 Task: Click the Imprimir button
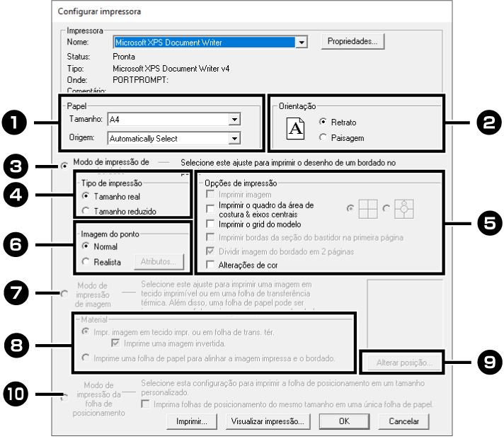coord(187,421)
